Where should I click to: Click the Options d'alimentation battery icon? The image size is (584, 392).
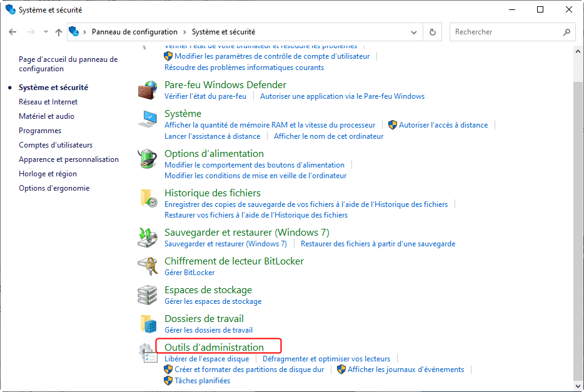[x=147, y=159]
